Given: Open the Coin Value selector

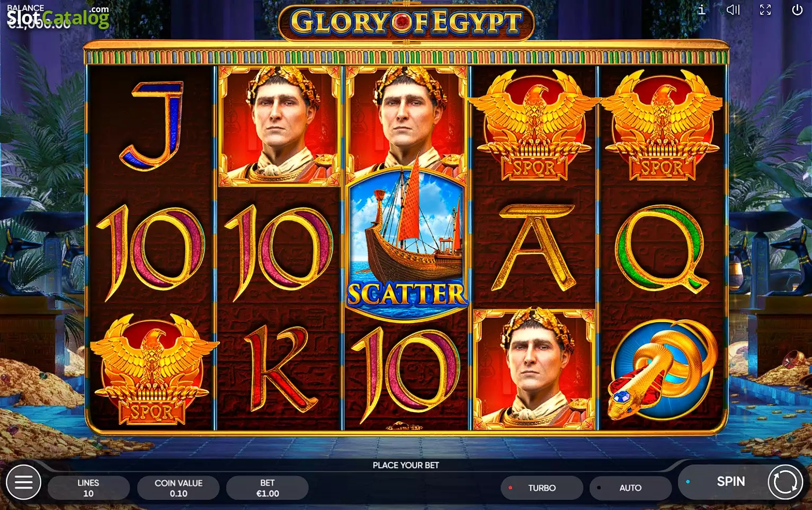Looking at the screenshot, I should tap(179, 488).
